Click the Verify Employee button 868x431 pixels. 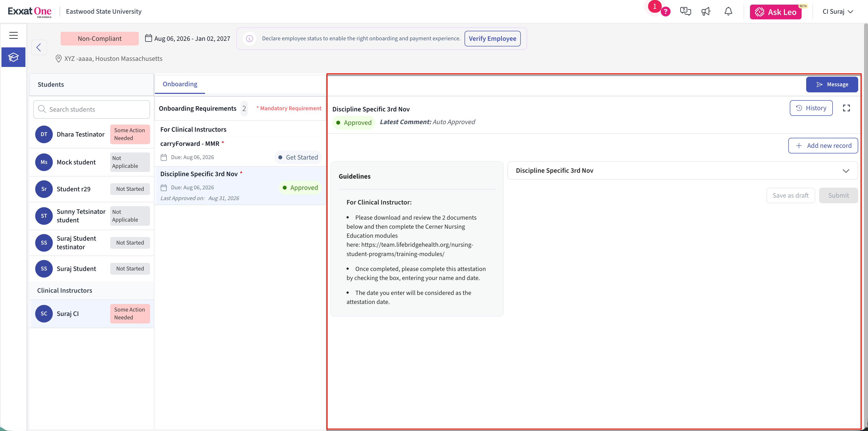(492, 39)
